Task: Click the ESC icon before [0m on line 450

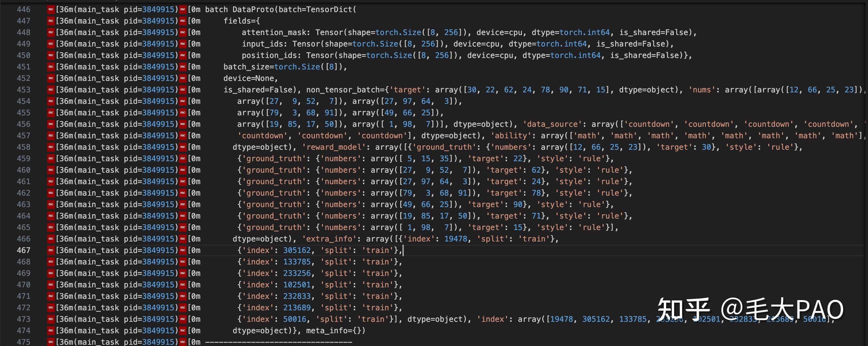Action: tap(183, 55)
